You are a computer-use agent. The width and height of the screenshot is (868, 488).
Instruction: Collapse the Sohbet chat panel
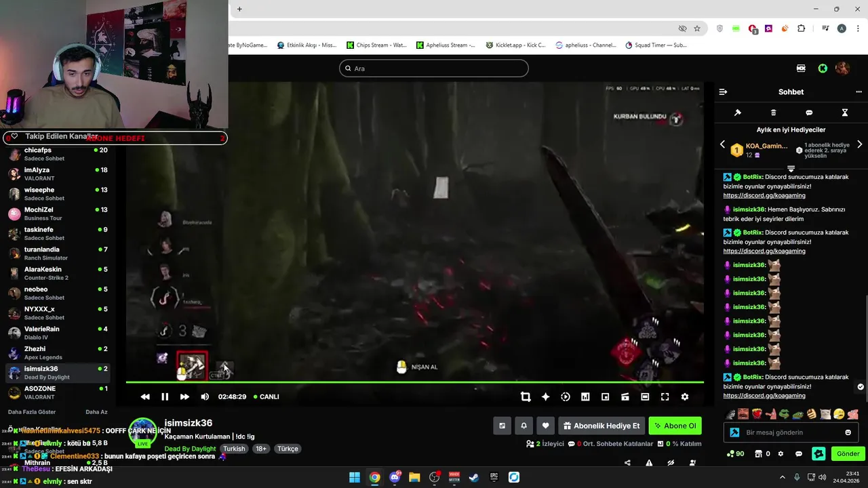(723, 91)
